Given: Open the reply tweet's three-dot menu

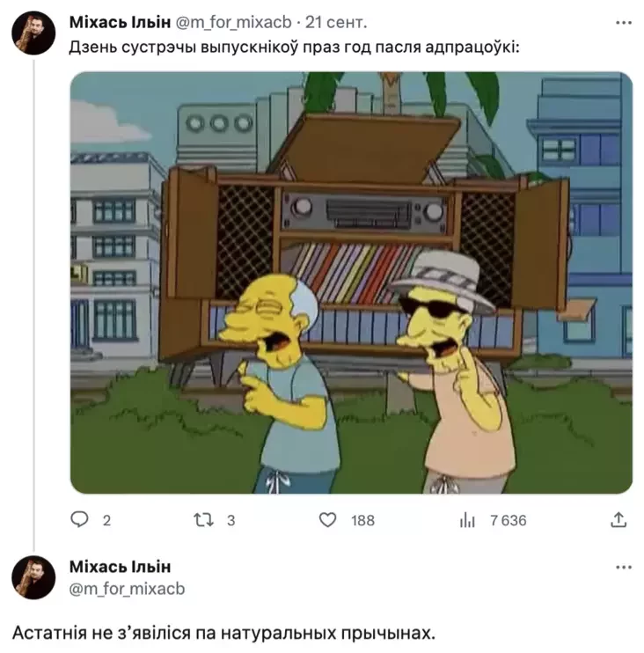Looking at the screenshot, I should [624, 568].
